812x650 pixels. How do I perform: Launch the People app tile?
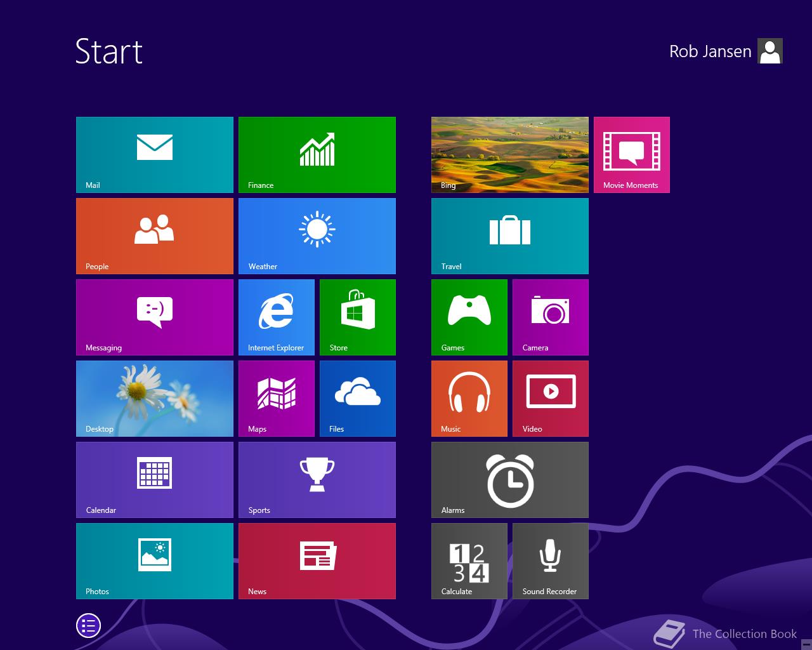click(155, 236)
